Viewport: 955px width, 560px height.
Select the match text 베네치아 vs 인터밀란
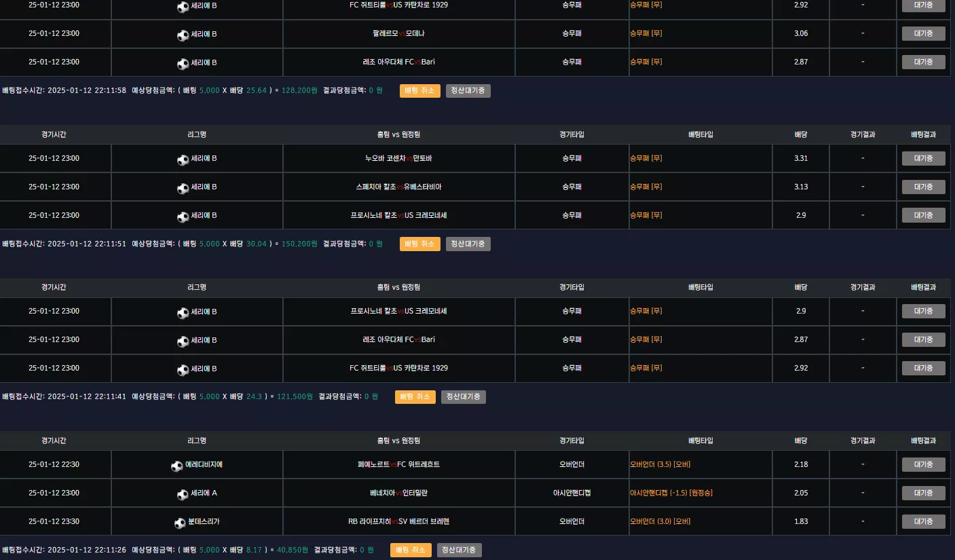coord(398,493)
